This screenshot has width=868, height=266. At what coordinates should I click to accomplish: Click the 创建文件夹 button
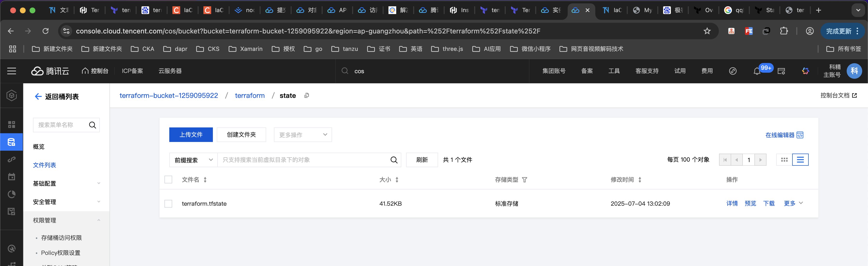point(241,135)
